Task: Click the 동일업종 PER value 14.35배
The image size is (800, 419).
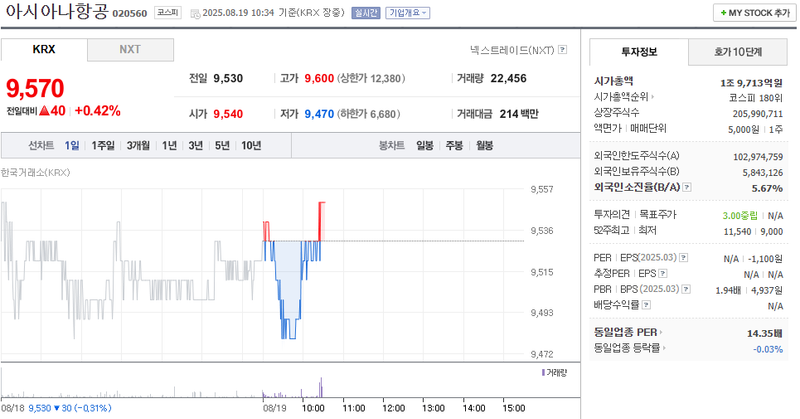Action: 764,333
